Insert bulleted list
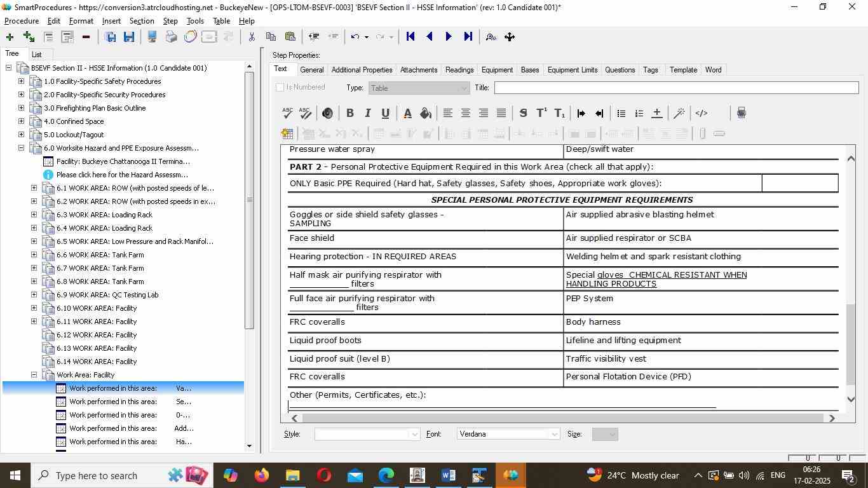This screenshot has width=868, height=488. pyautogui.click(x=621, y=113)
